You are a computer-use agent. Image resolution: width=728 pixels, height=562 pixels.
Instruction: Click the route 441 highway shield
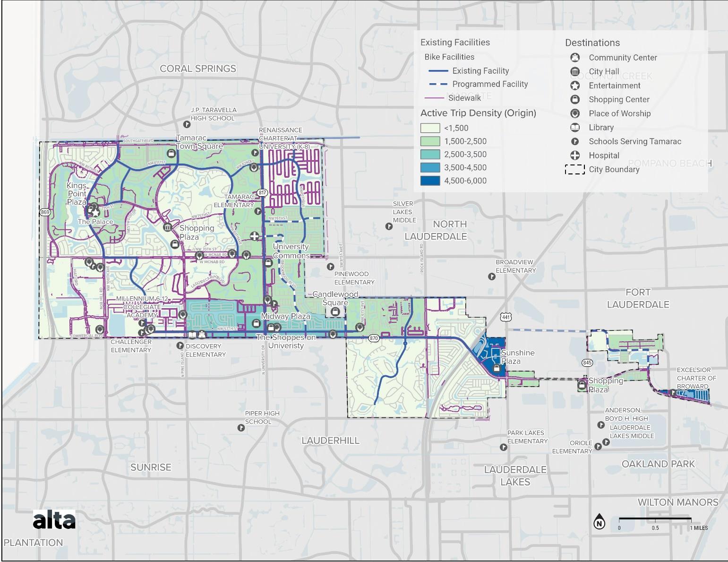[x=506, y=317]
